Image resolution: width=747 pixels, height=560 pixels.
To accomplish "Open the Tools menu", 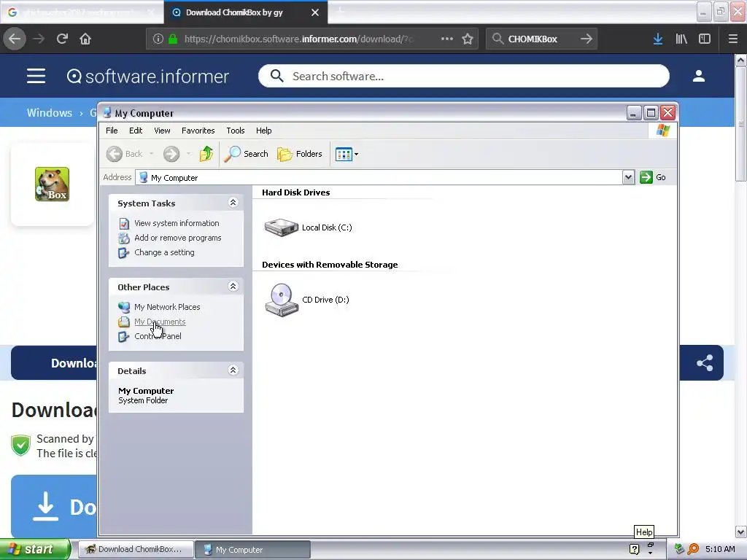I will tap(236, 131).
